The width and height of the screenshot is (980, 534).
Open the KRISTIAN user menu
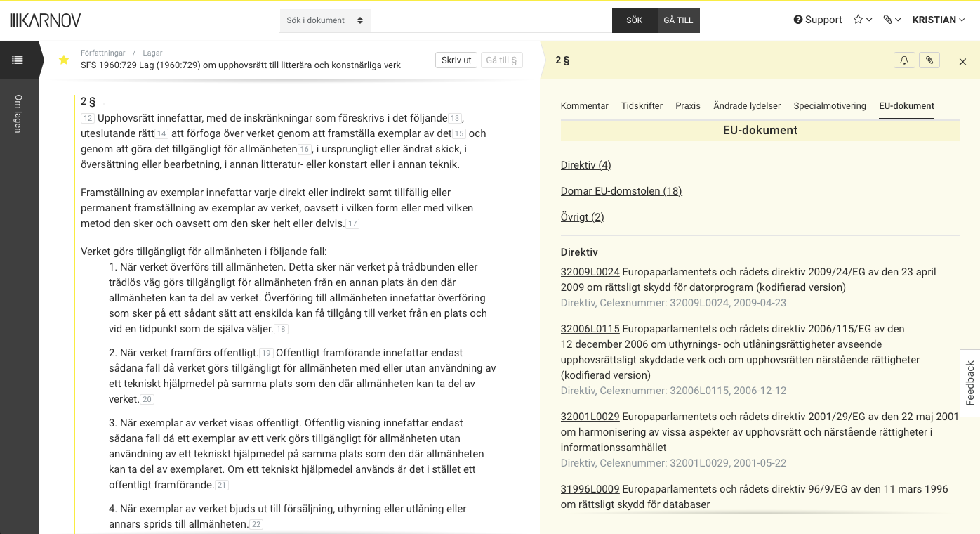point(939,20)
